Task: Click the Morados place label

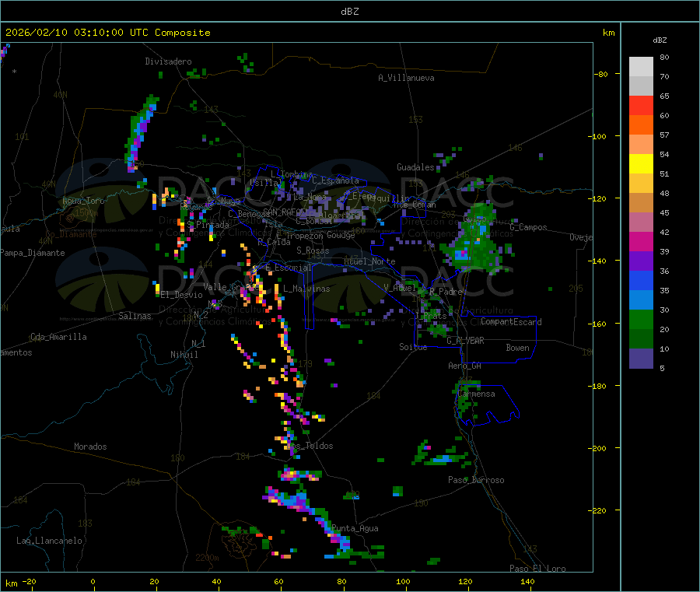Action: (90, 447)
